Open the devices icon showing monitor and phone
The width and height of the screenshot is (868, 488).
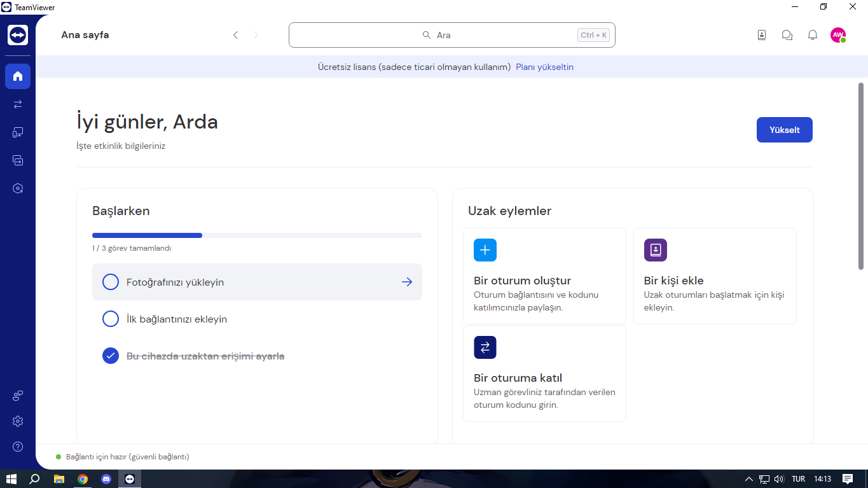pos(18,132)
